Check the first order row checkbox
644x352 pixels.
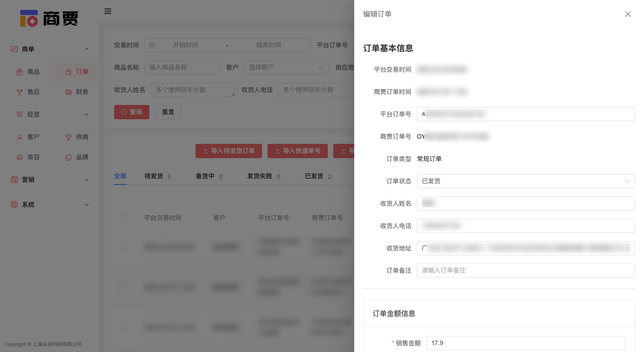click(123, 247)
